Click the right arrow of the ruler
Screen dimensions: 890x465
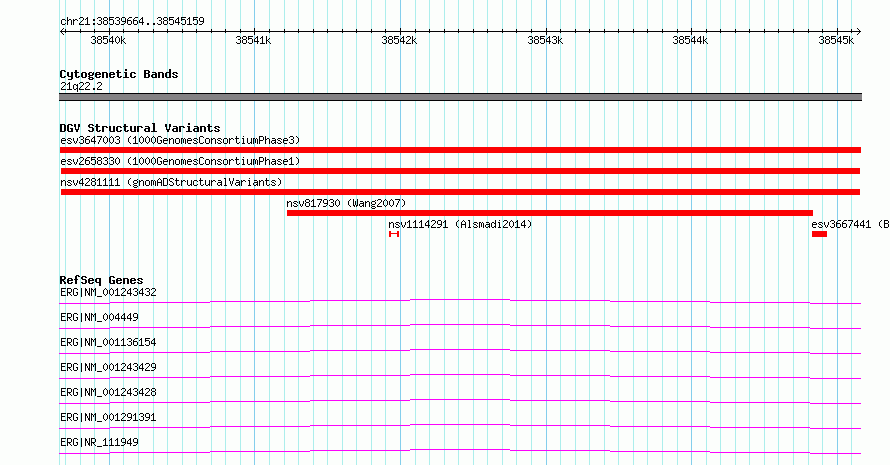pyautogui.click(x=858, y=32)
